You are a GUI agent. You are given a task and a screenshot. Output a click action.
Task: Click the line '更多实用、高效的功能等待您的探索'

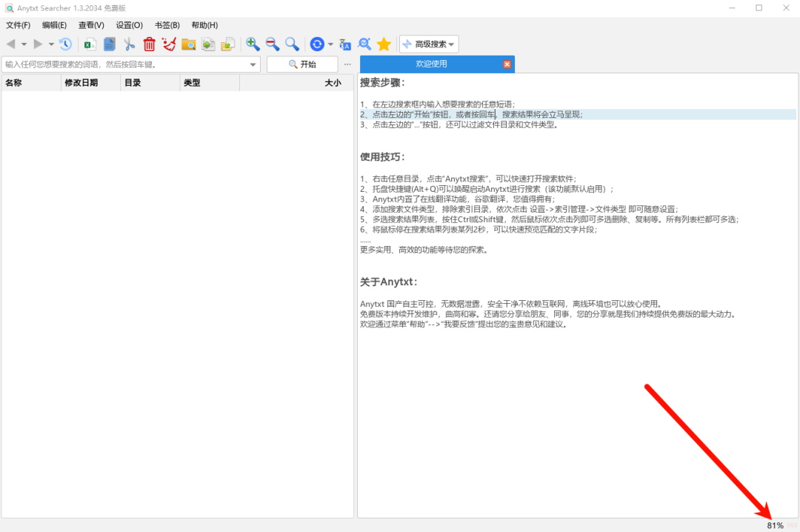click(x=424, y=250)
